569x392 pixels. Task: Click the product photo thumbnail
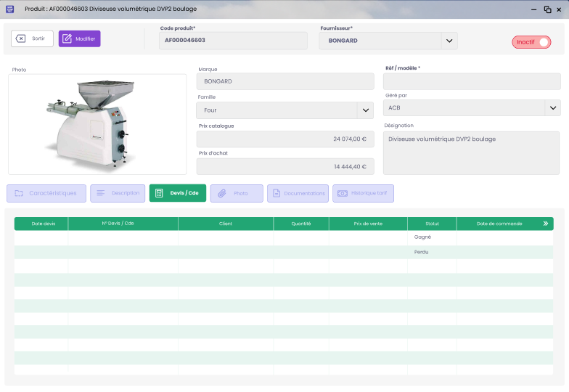coord(97,124)
